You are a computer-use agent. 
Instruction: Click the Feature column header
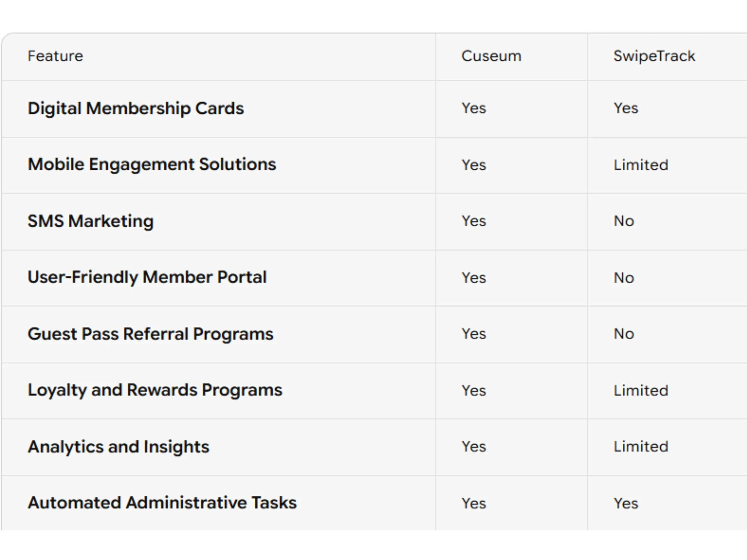[x=55, y=56]
